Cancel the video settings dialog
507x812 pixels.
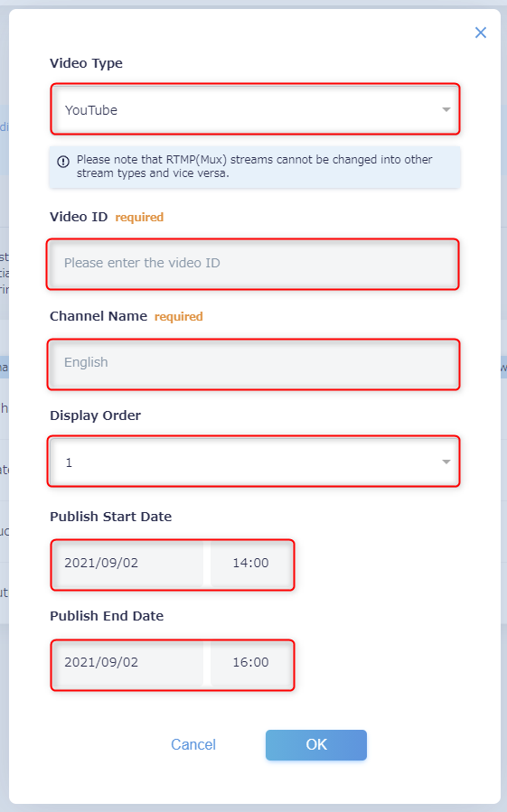pyautogui.click(x=193, y=744)
